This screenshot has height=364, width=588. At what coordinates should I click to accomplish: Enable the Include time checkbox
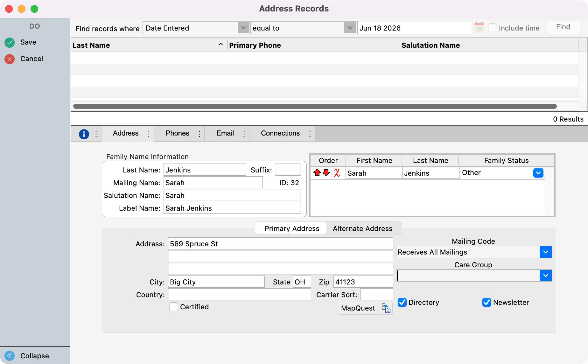(492, 28)
